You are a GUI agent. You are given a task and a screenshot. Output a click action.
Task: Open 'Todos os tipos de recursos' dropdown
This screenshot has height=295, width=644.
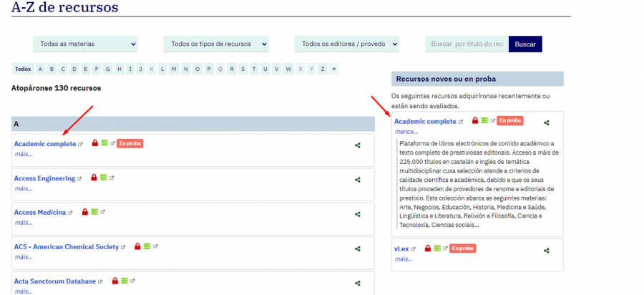coord(216,44)
